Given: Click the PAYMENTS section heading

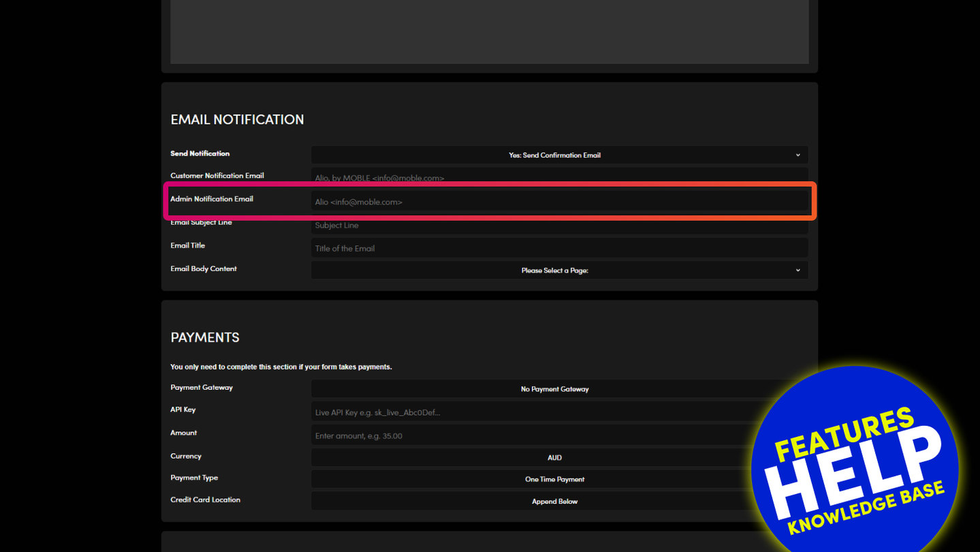Looking at the screenshot, I should (204, 337).
